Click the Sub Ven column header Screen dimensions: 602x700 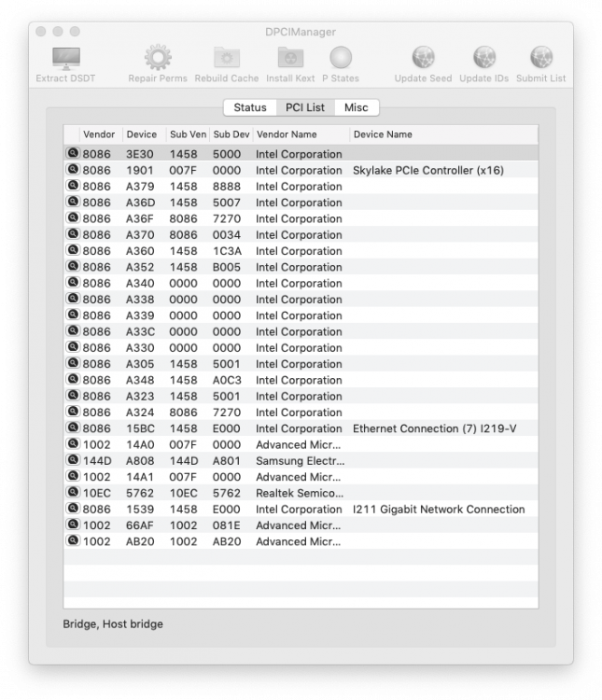click(x=188, y=134)
